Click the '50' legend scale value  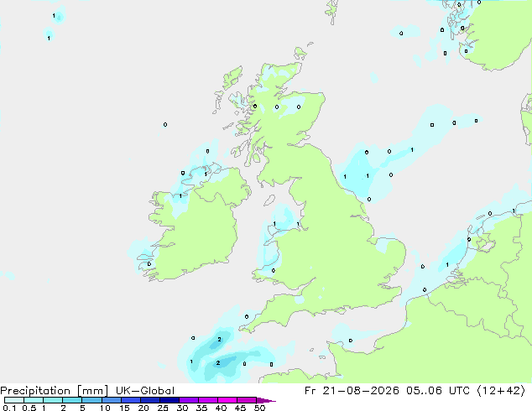(259, 408)
